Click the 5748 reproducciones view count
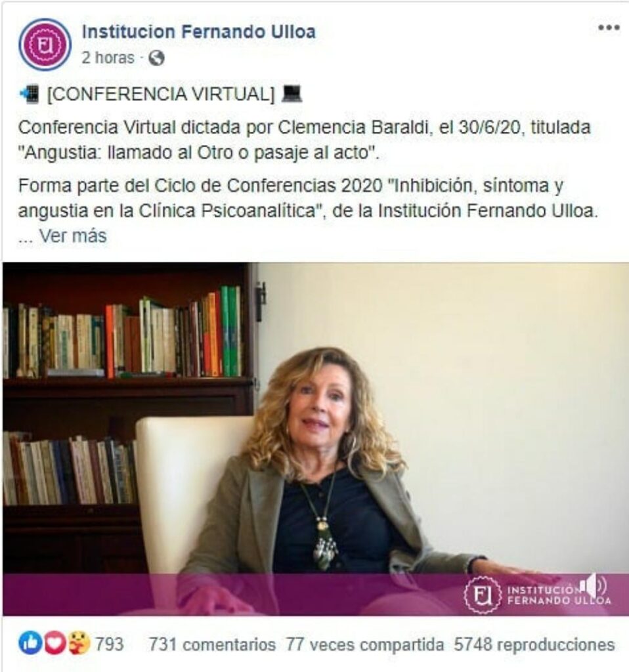The height and width of the screenshot is (672, 629). (534, 644)
